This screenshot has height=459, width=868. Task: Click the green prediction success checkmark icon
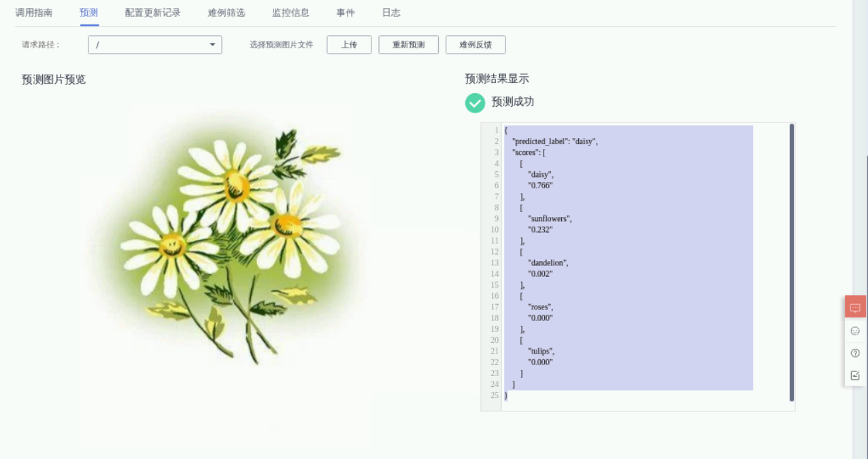475,103
